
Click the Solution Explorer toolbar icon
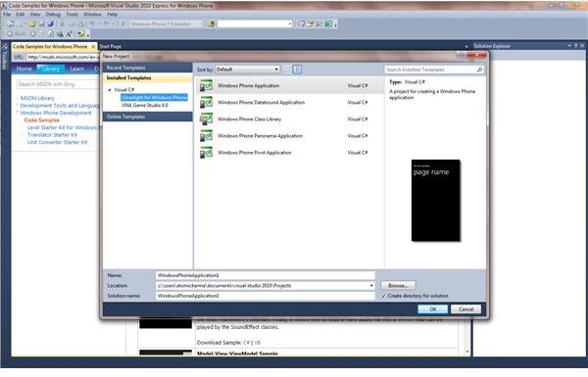pyautogui.click(x=301, y=24)
